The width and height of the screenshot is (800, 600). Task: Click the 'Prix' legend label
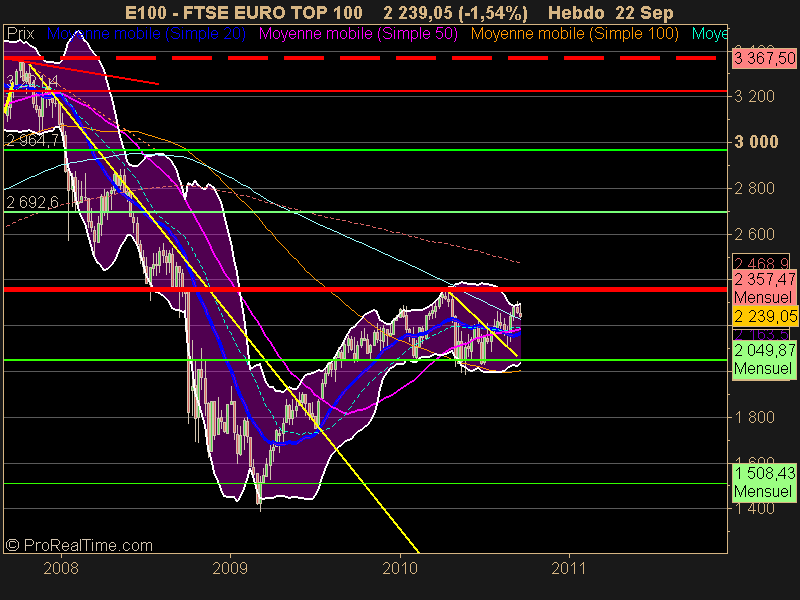point(20,34)
